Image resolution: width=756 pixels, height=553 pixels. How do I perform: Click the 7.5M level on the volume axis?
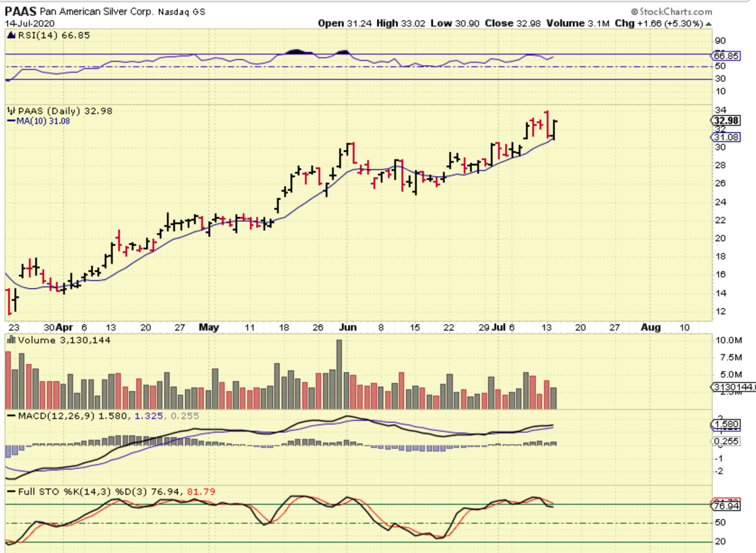click(x=731, y=357)
